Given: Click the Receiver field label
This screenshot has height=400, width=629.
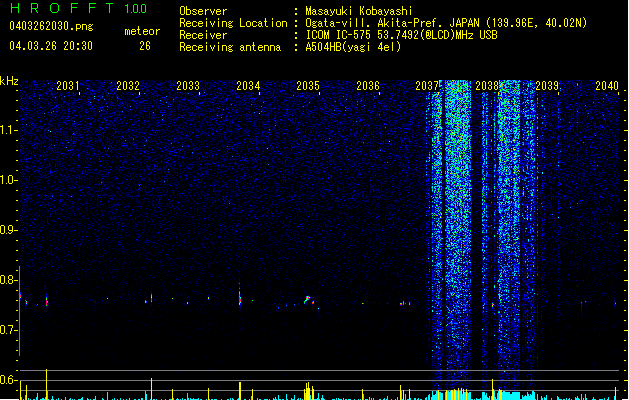Looking at the screenshot, I should (203, 35).
